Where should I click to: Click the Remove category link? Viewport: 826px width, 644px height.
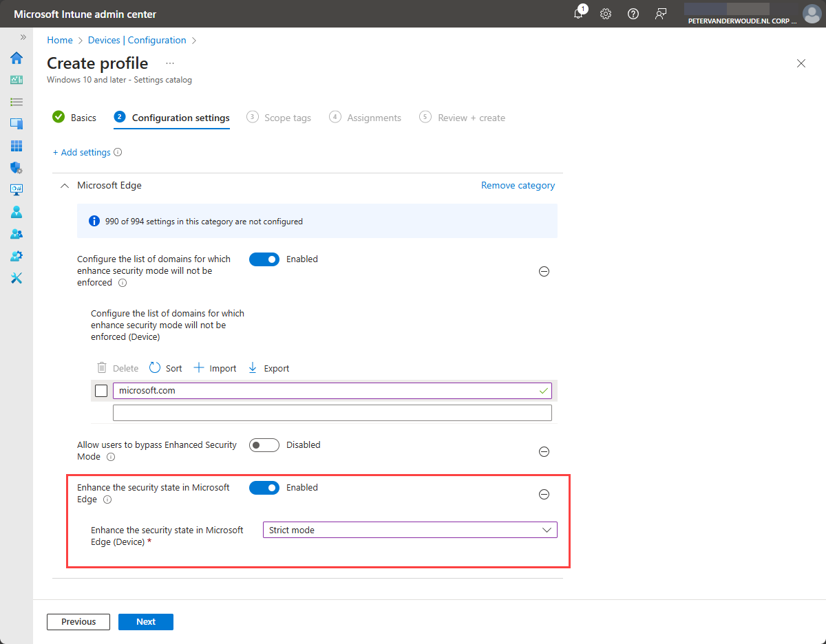pyautogui.click(x=518, y=185)
